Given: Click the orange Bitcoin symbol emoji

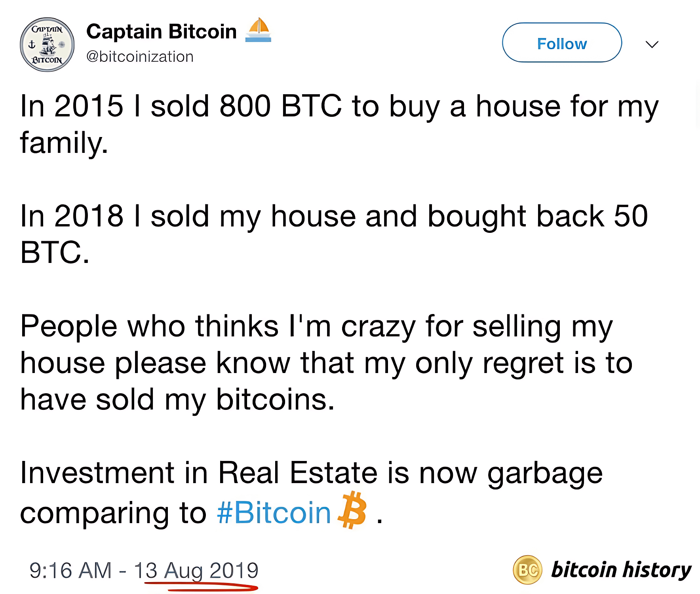Looking at the screenshot, I should 352,510.
